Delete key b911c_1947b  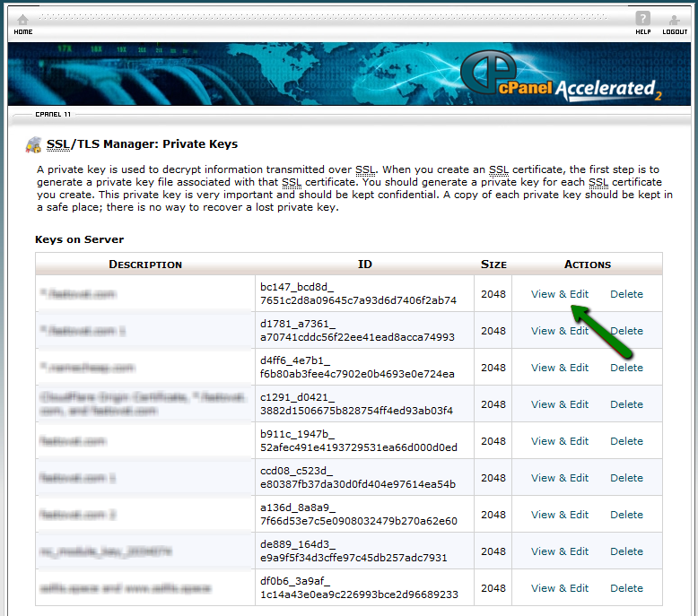626,441
